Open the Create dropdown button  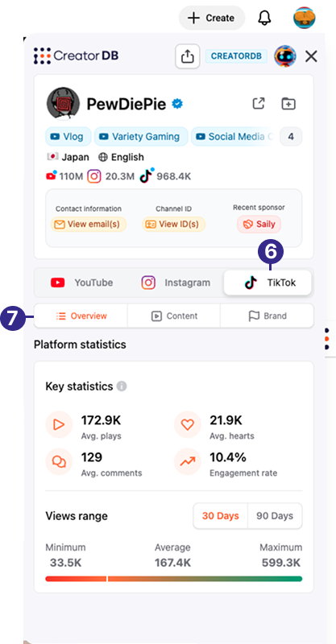coord(212,18)
